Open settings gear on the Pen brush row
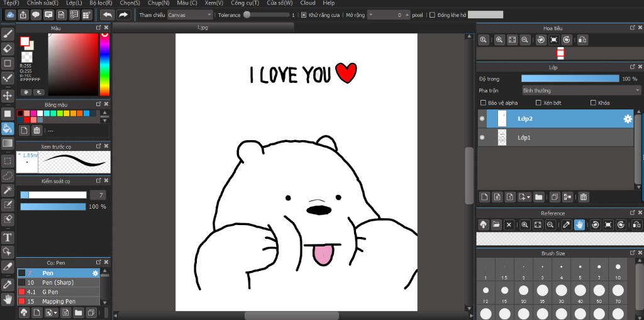 (x=96, y=273)
